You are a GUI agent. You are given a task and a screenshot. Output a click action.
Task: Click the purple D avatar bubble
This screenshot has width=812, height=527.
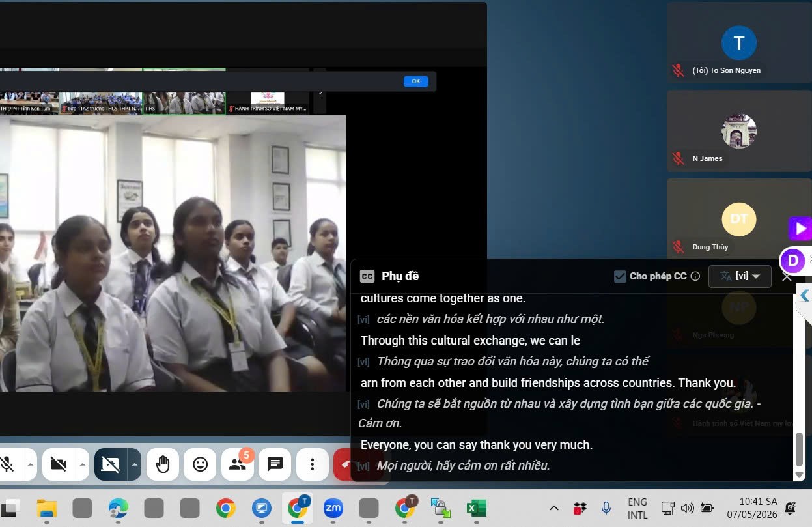pyautogui.click(x=792, y=261)
